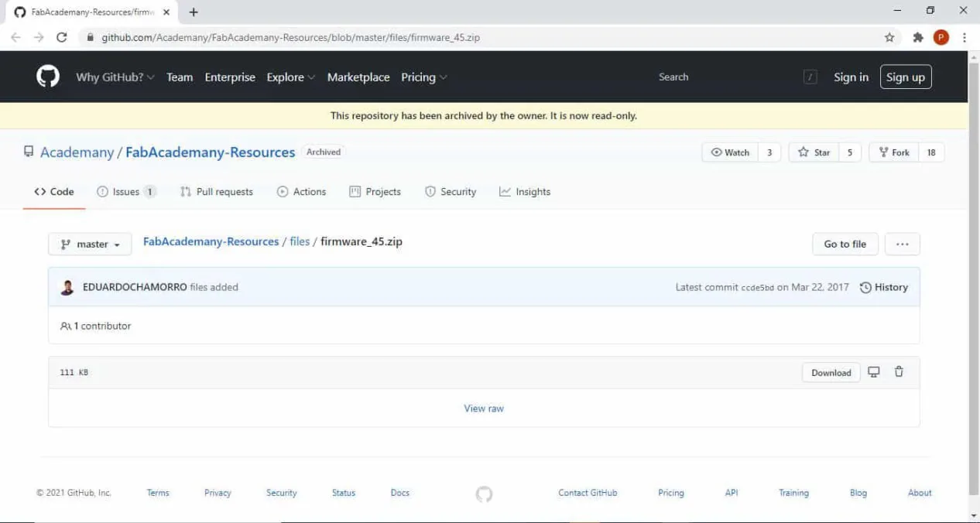Open the footer Docs link
The image size is (980, 523).
coord(400,493)
